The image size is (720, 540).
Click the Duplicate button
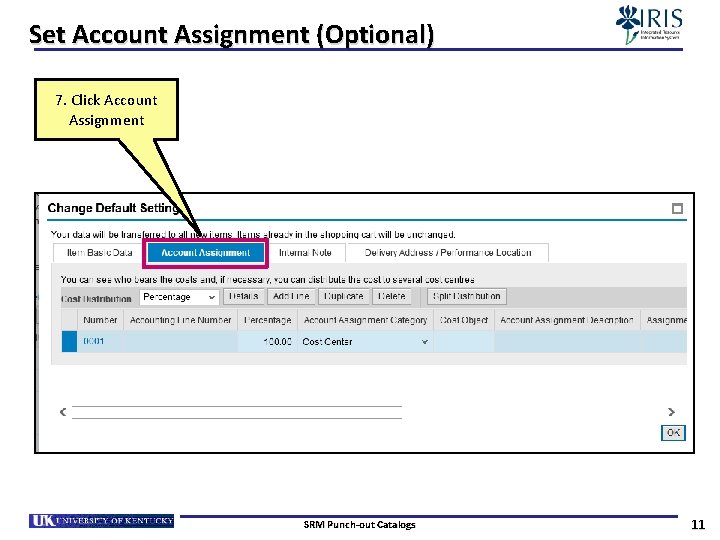pos(343,296)
